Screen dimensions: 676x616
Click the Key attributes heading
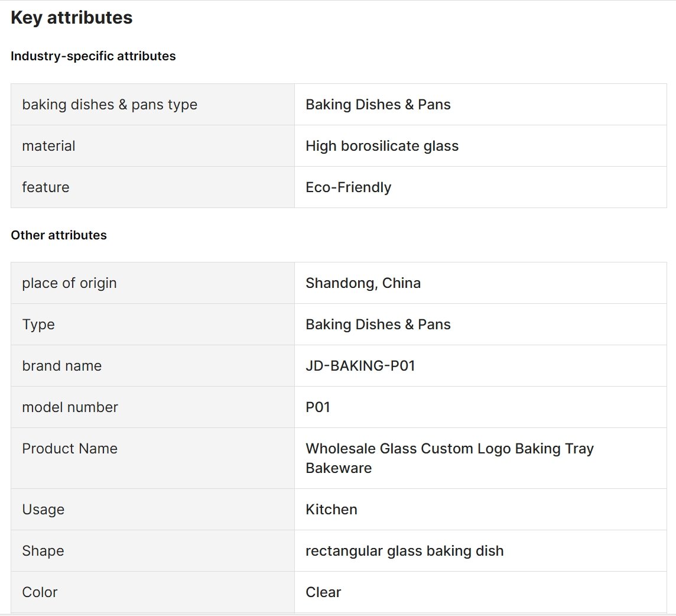pos(71,18)
